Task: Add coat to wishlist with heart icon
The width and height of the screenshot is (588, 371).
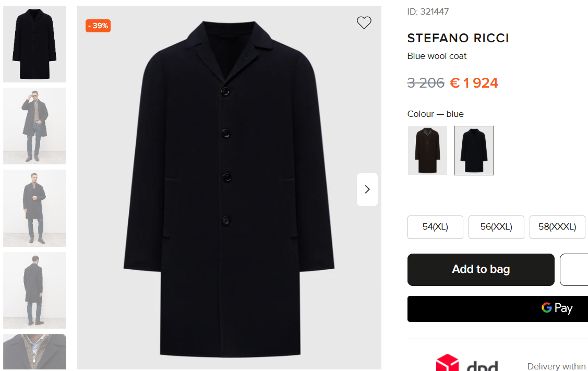Action: click(x=364, y=22)
